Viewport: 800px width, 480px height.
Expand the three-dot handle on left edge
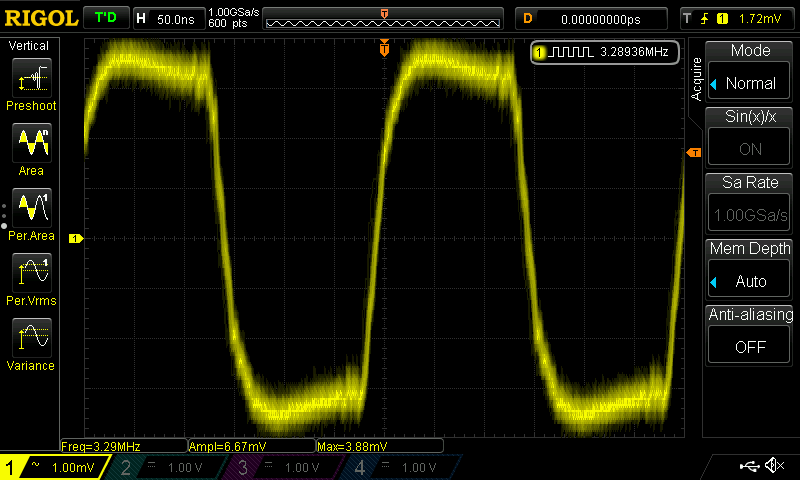[x=4, y=215]
